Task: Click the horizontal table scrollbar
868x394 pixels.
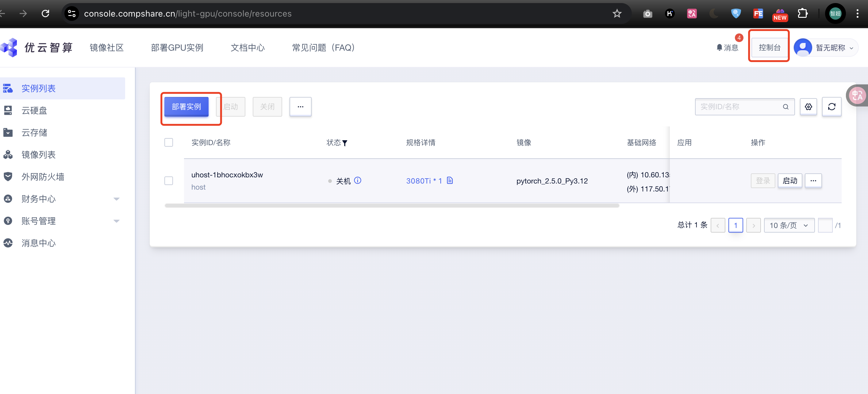Action: (x=392, y=206)
